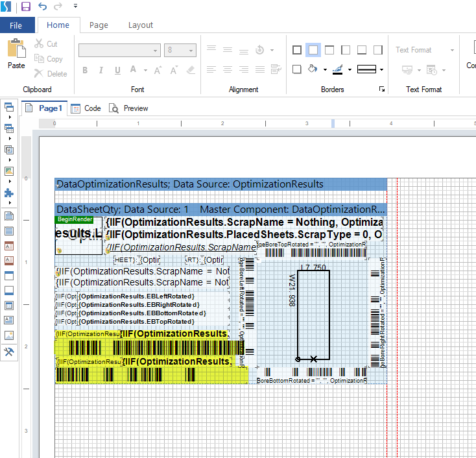Toggle the highlighted no-border button
Viewport: 476px width, 458px height.
coord(313,50)
